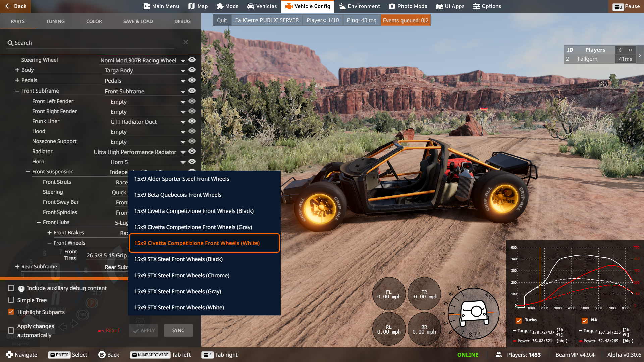Open Mods puzzle piece icon
Screen dimensions: 644x362
click(220, 6)
